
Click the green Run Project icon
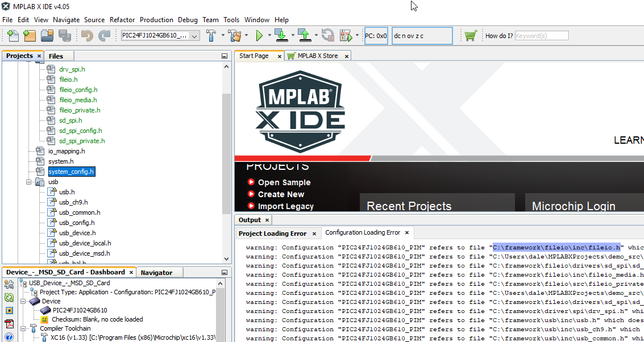coord(259,36)
